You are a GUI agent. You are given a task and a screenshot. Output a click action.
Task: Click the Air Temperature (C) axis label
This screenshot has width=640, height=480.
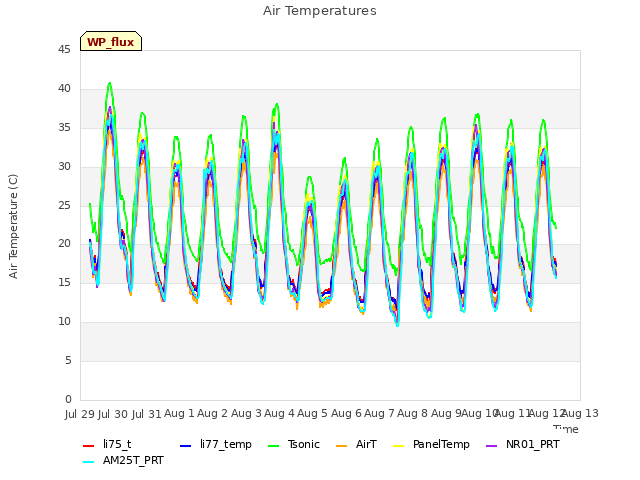pos(13,227)
